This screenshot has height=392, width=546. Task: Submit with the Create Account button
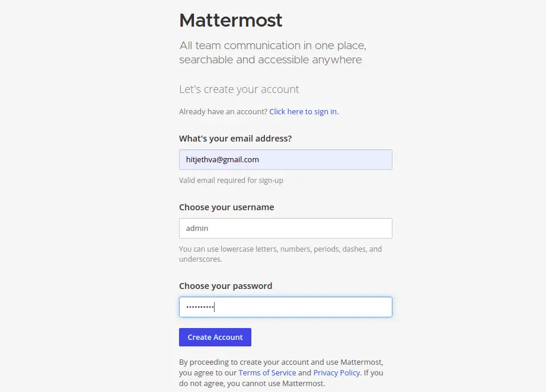point(215,337)
